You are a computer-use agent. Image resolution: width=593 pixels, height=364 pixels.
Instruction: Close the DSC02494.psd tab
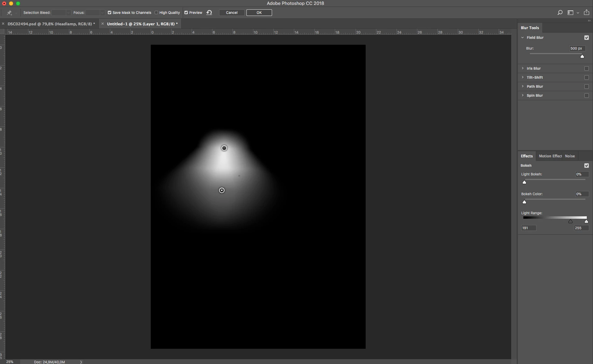[x=3, y=24]
